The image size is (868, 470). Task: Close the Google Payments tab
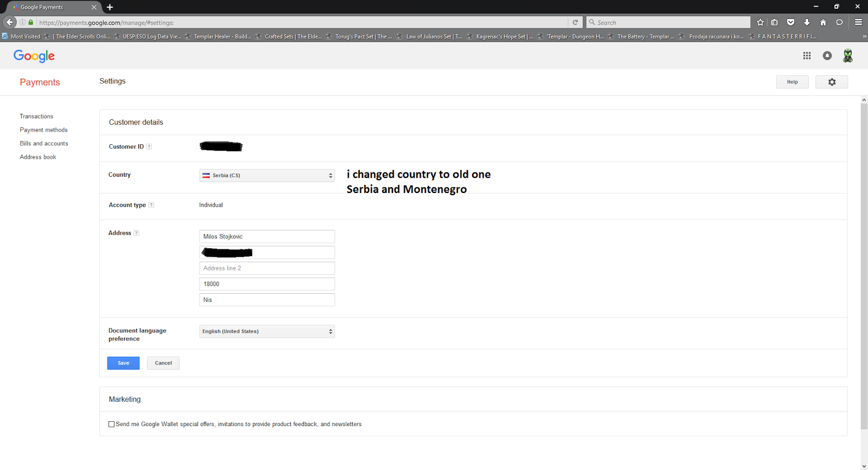tap(94, 7)
